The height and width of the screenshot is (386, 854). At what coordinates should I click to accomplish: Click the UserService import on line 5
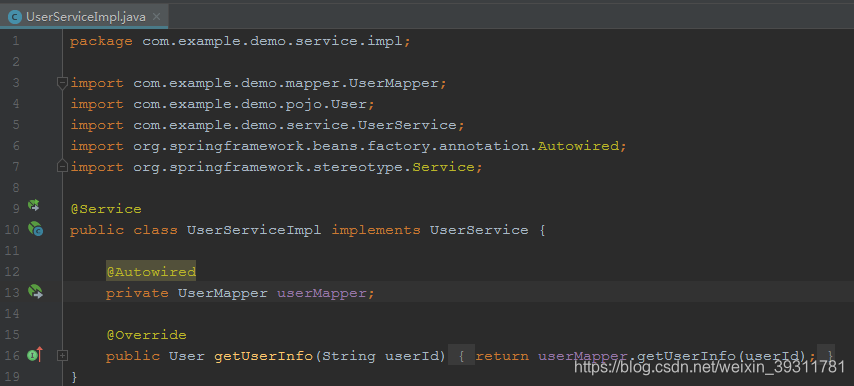pyautogui.click(x=407, y=125)
